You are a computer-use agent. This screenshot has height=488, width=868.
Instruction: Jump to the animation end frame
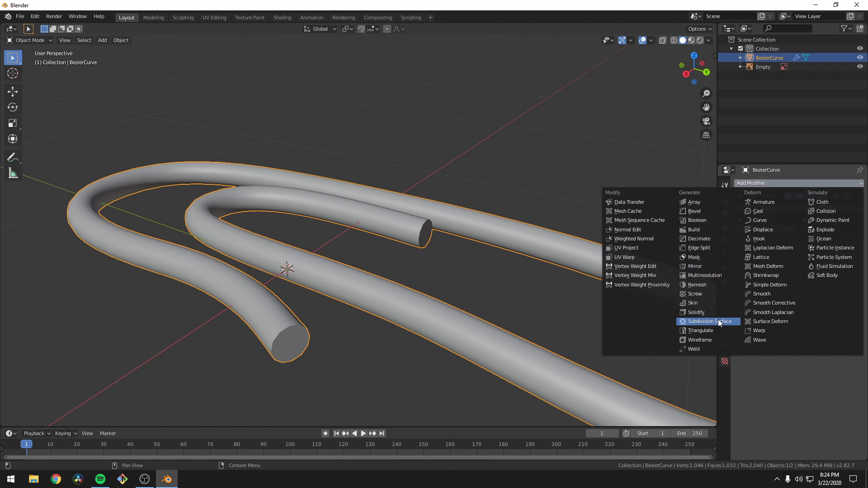tap(382, 433)
